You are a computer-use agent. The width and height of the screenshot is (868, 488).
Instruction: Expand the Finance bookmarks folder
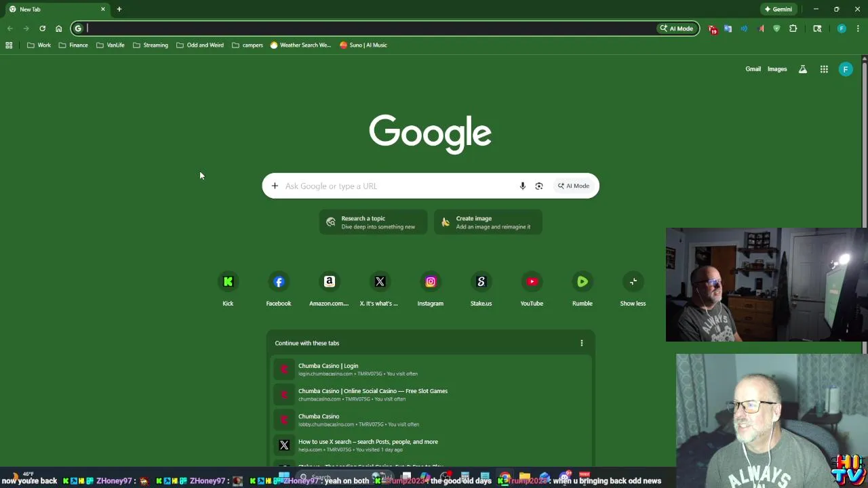tap(73, 45)
